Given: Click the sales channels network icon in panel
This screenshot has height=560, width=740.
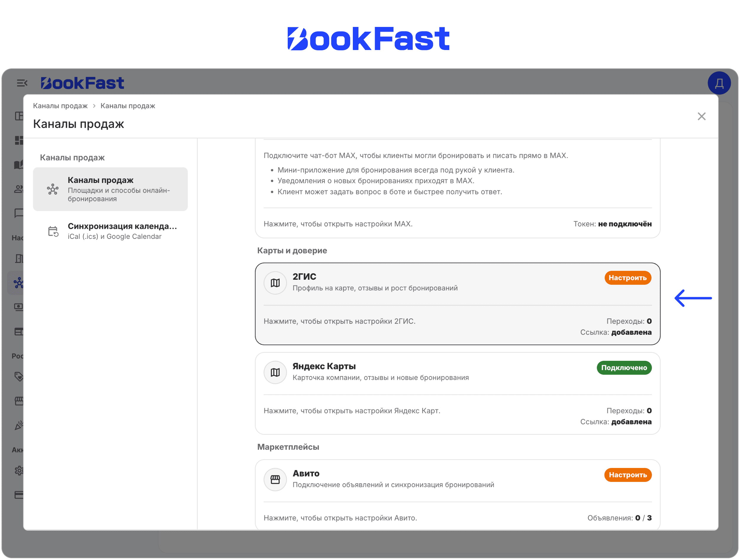Looking at the screenshot, I should (52, 189).
